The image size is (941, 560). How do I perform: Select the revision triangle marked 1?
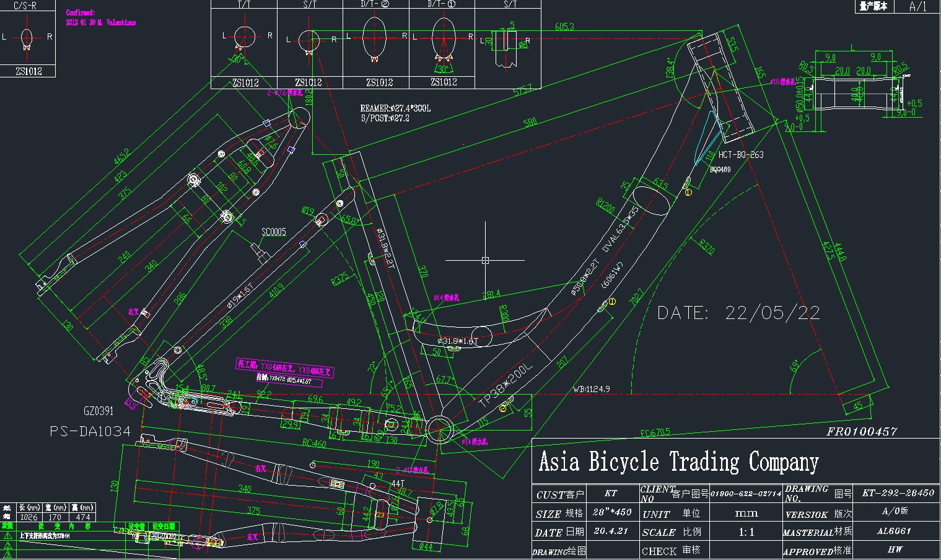pos(7,535)
